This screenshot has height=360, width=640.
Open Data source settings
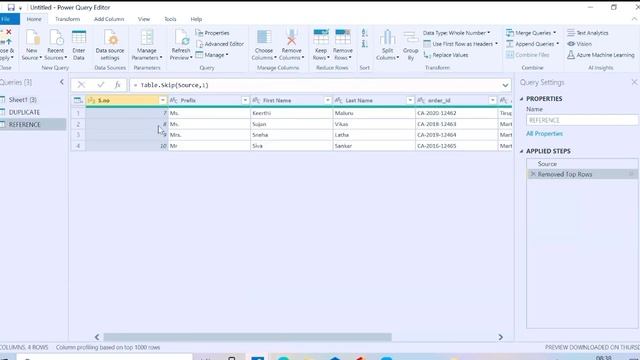pyautogui.click(x=110, y=45)
